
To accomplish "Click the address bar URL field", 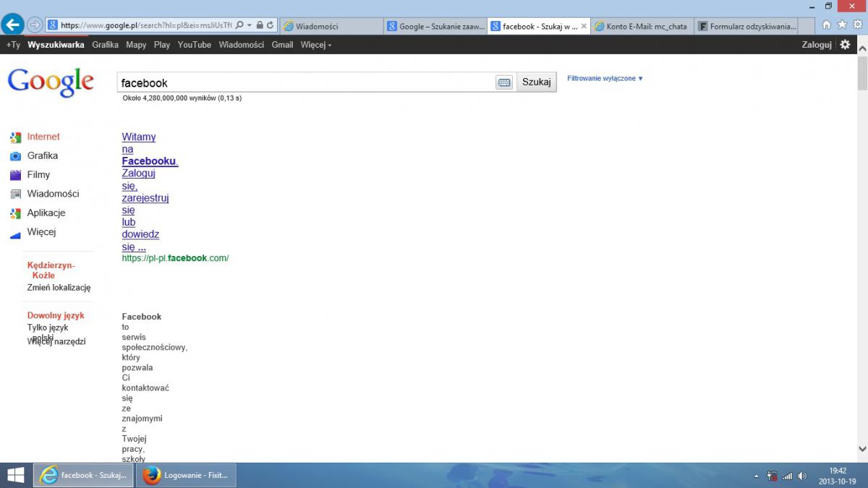I will [x=145, y=25].
